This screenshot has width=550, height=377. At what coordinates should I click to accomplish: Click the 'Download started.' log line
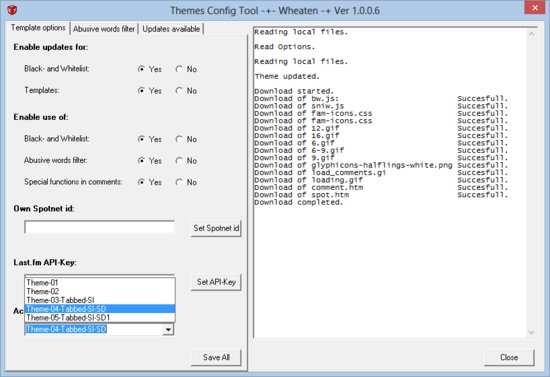tap(294, 91)
